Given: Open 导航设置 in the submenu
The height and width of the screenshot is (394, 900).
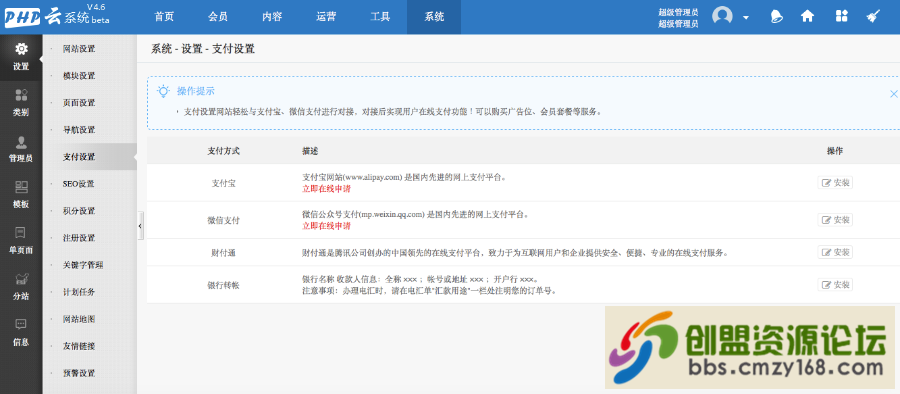Looking at the screenshot, I should click(x=79, y=130).
